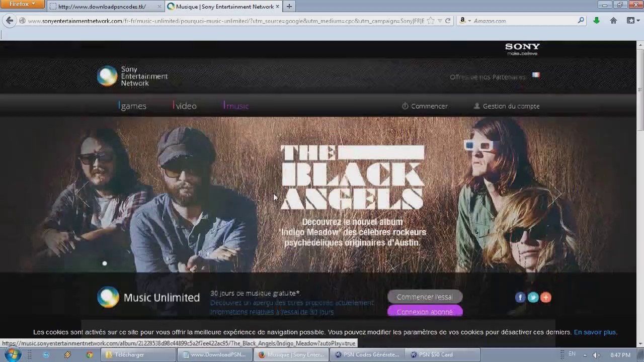This screenshot has width=644, height=362.
Task: Select the carousel slide indicator dot
Action: click(x=105, y=263)
